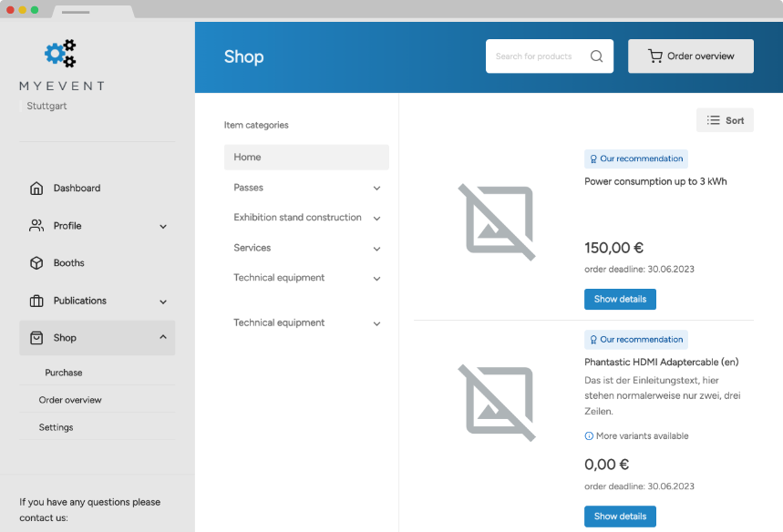
Task: Click the MYEVENT gears logo
Action: tap(61, 54)
